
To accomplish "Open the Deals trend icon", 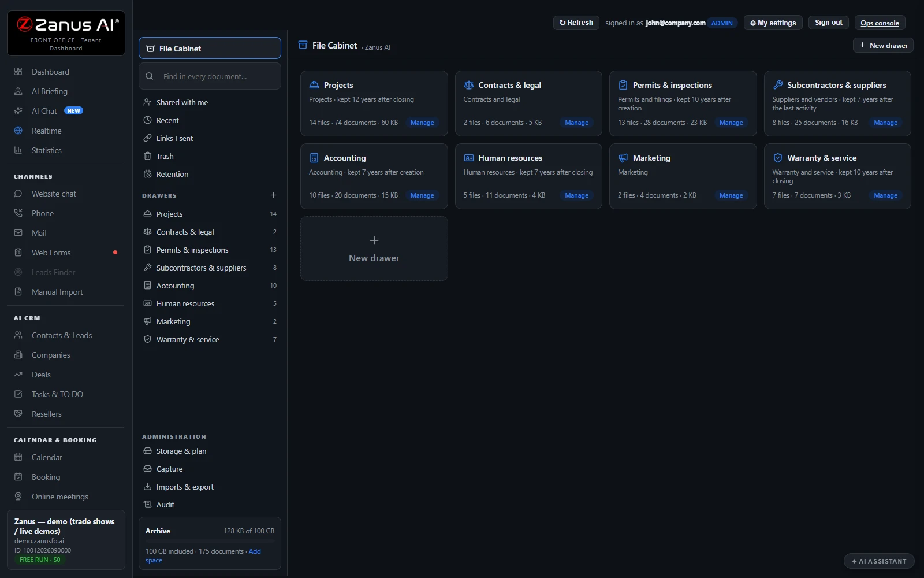I will (18, 375).
